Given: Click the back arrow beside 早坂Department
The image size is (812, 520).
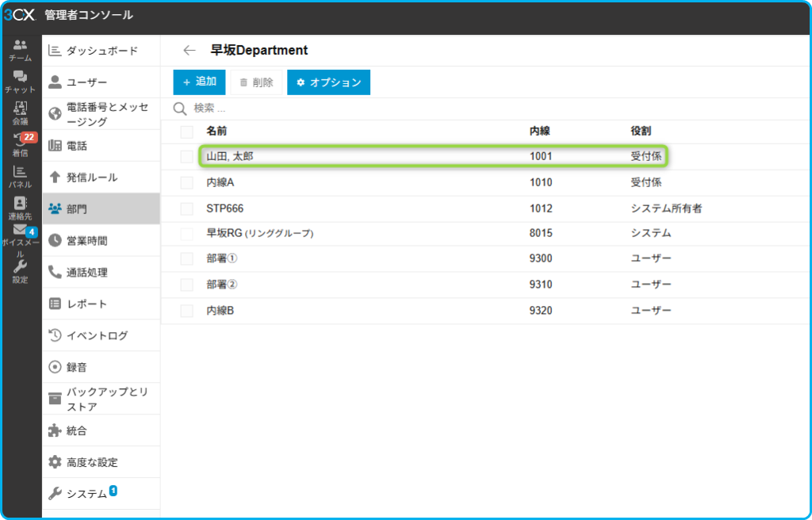Looking at the screenshot, I should point(189,50).
